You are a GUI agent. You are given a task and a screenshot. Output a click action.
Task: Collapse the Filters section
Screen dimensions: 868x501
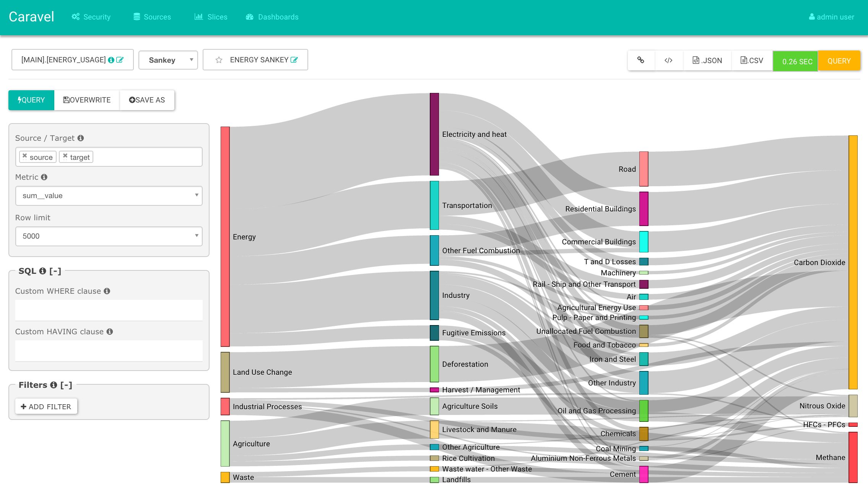click(x=66, y=385)
